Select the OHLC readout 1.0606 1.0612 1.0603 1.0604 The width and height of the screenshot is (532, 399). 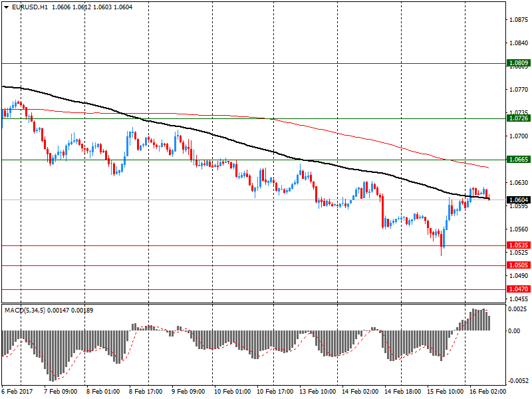click(92, 7)
